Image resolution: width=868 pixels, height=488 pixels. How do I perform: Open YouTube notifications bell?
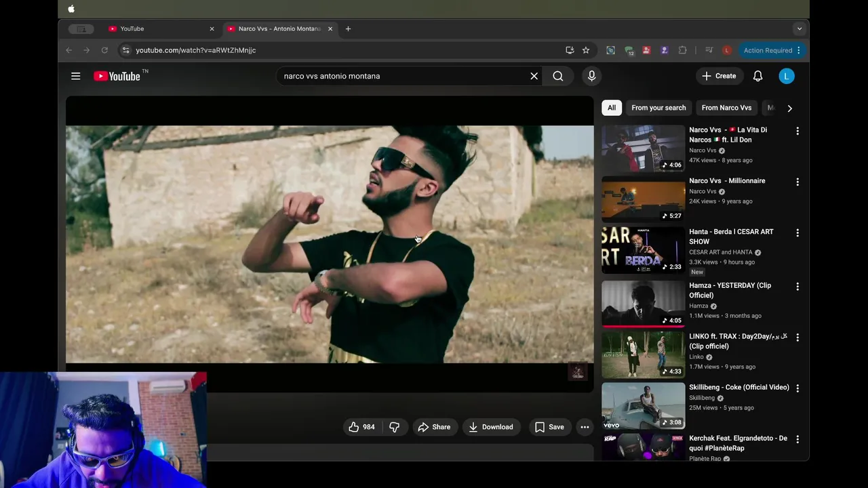(x=757, y=76)
